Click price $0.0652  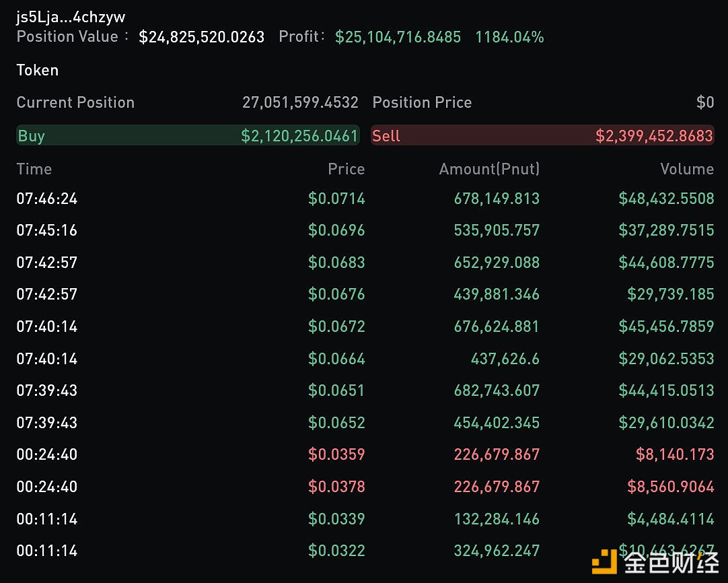336,423
